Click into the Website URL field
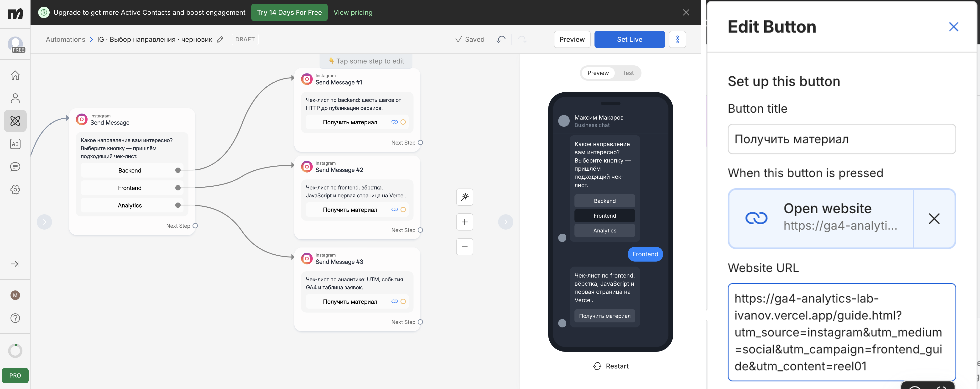 [x=842, y=332]
